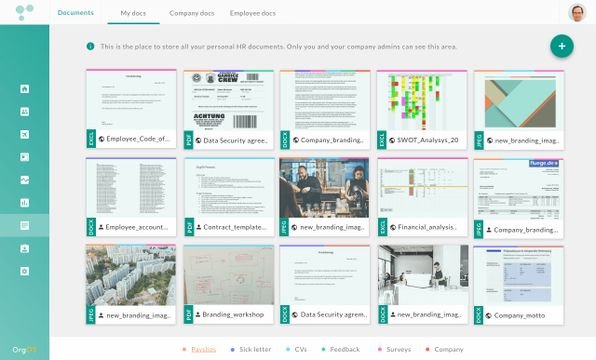The height and width of the screenshot is (360, 596).
Task: Select the My docs tab
Action: pos(133,13)
